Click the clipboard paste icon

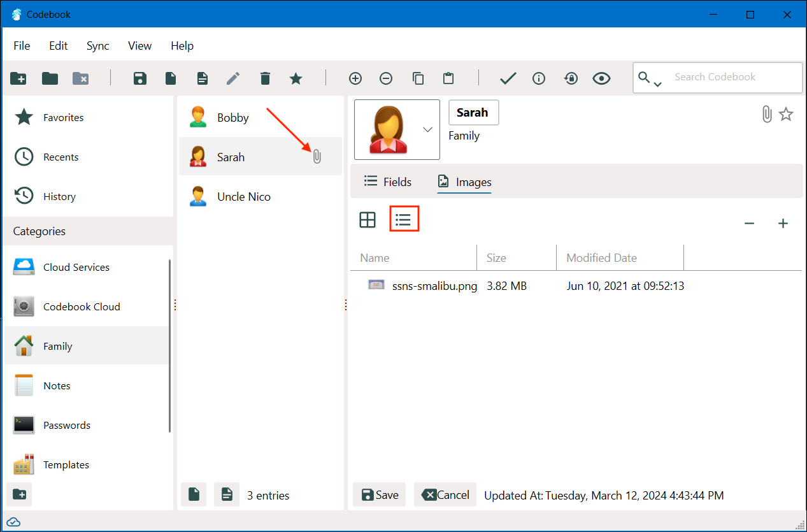coord(448,78)
